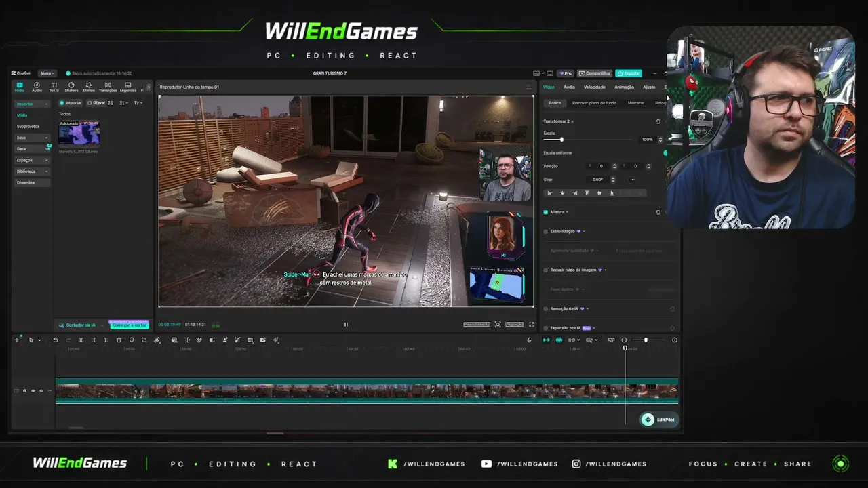This screenshot has height=488, width=868.
Task: Mute the video track with speaker icon
Action: [41, 391]
